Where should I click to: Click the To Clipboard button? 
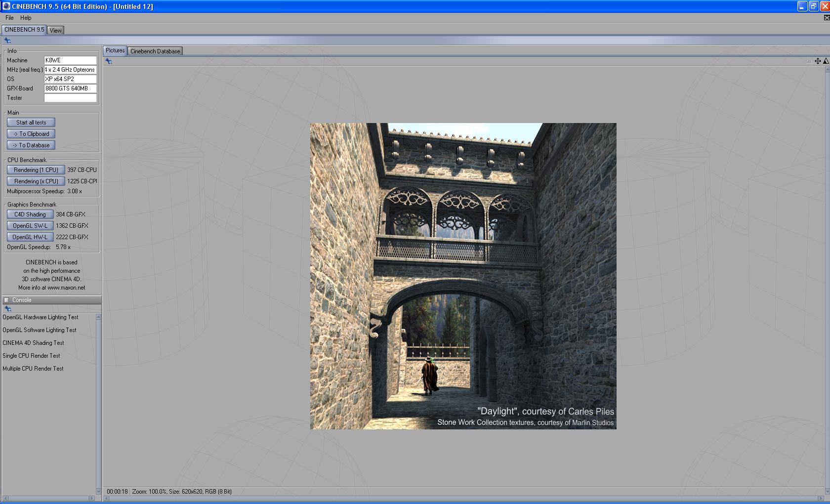tap(31, 134)
